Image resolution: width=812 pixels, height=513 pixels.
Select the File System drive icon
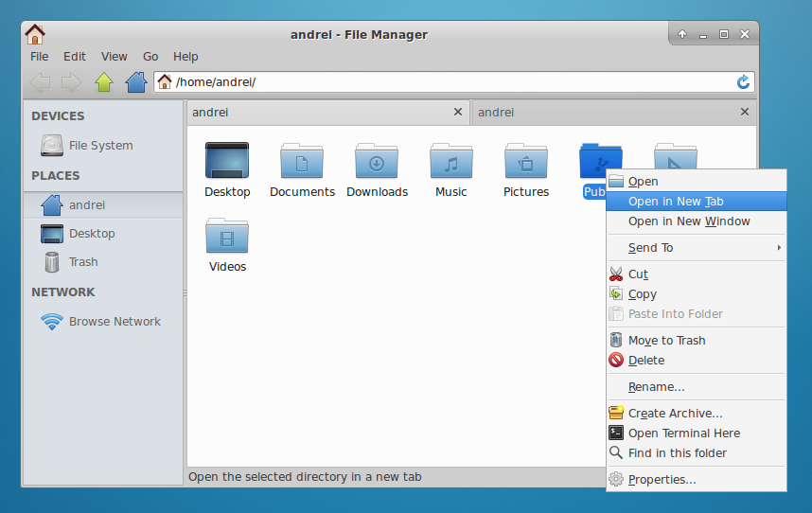tap(52, 146)
